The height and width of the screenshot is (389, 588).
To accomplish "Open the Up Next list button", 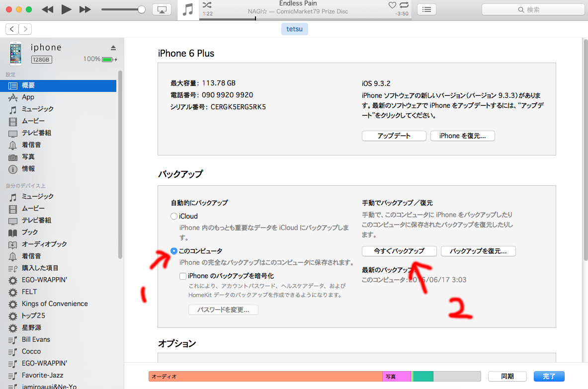I will click(426, 9).
